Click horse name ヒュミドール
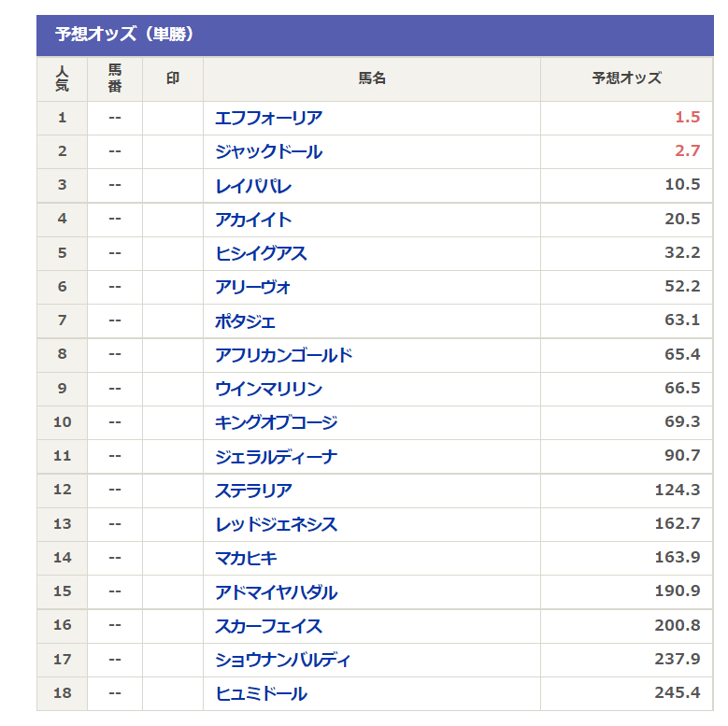This screenshot has width=728, height=726. [x=261, y=693]
